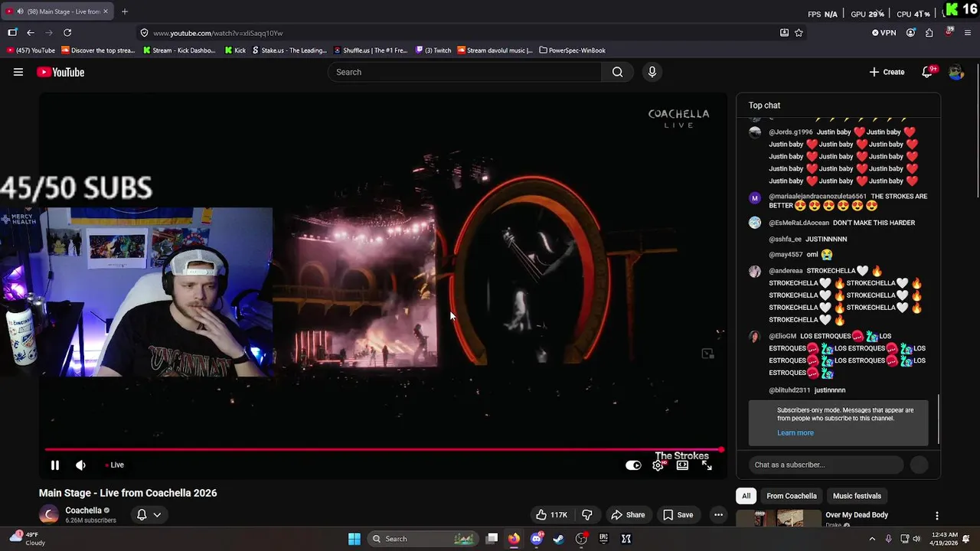This screenshot has height=551, width=980.
Task: Save the video to a playlist
Action: click(678, 515)
